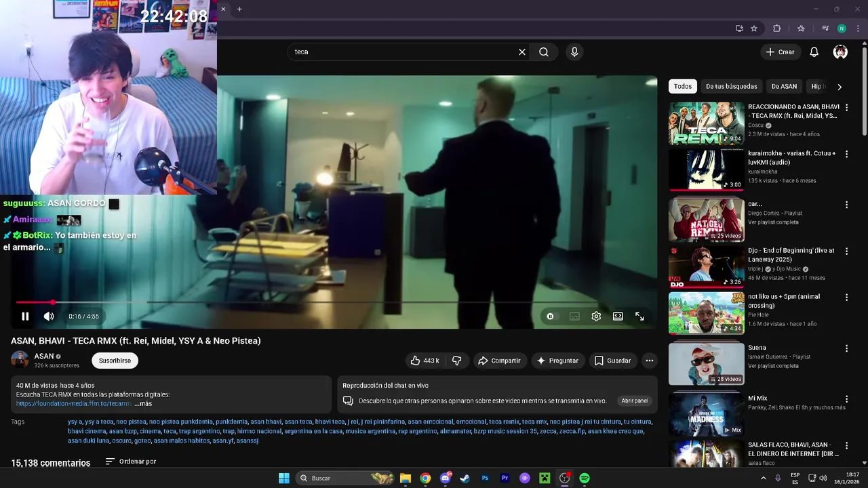
Task: Open Chrome three-dot menu
Action: tap(858, 28)
